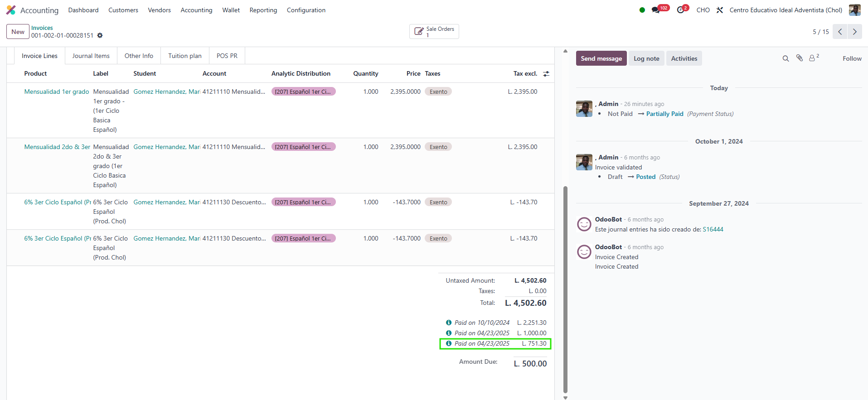Search messages with magnifier icon in chatter
The image size is (868, 400).
pos(786,58)
